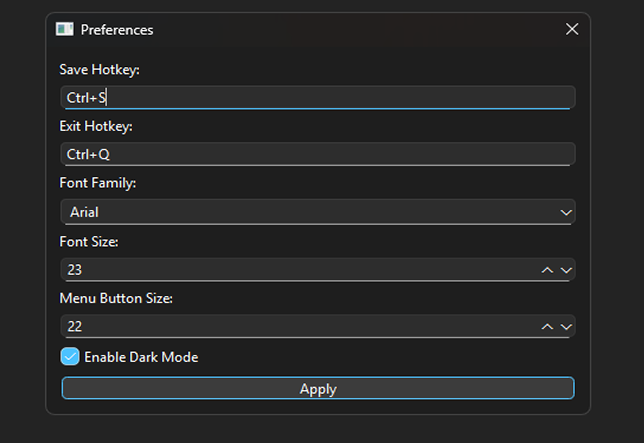Click the Save Hotkey label
644x443 pixels.
point(99,69)
